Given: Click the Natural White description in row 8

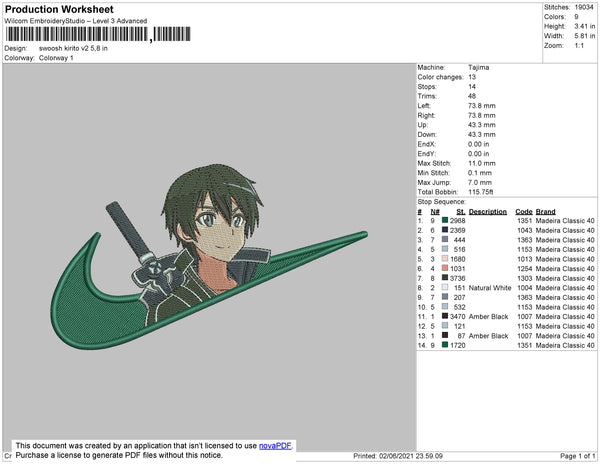Looking at the screenshot, I should tap(490, 288).
